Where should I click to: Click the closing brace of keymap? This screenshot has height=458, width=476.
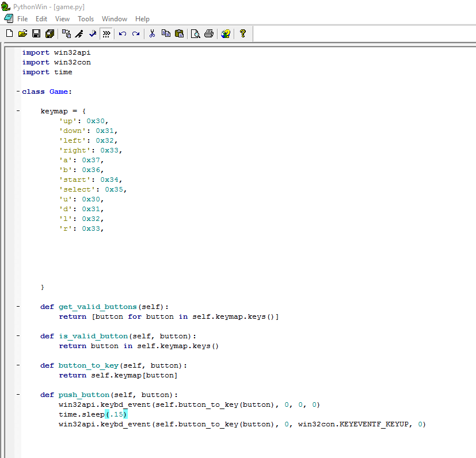43,287
